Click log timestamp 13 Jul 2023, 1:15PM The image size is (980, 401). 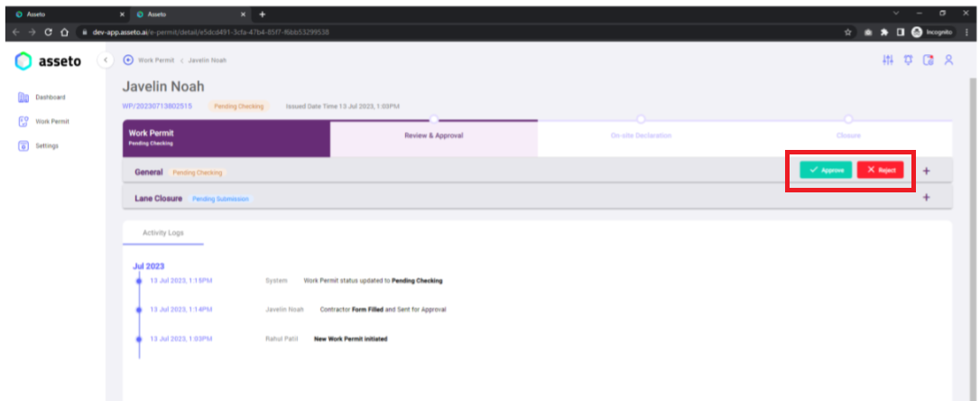point(181,280)
